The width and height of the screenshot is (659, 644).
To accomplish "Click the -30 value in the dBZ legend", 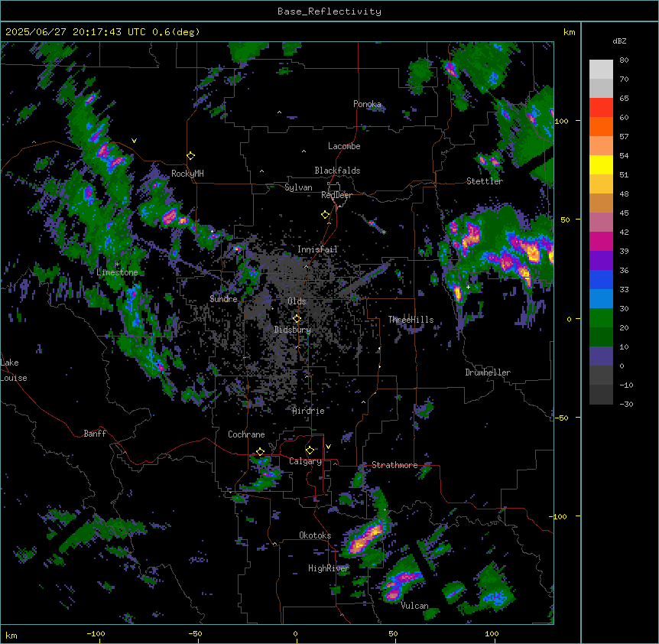I will (x=626, y=404).
